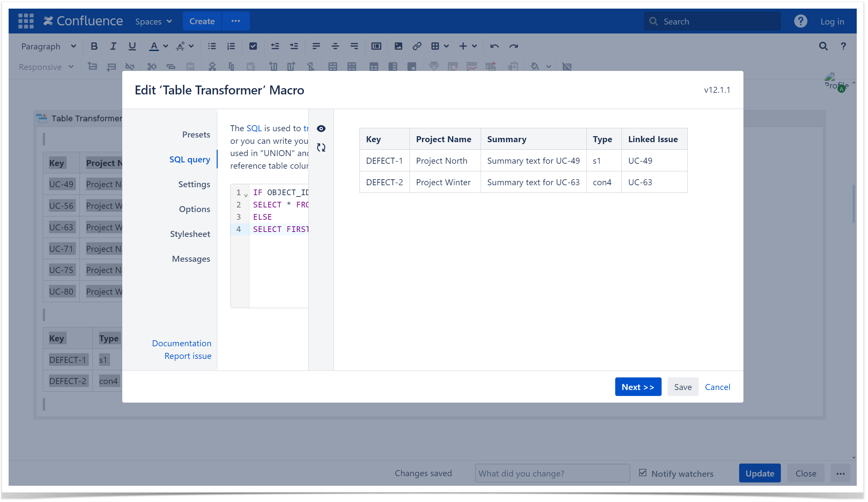Click the insert image icon
This screenshot has width=868, height=502.
(x=398, y=46)
